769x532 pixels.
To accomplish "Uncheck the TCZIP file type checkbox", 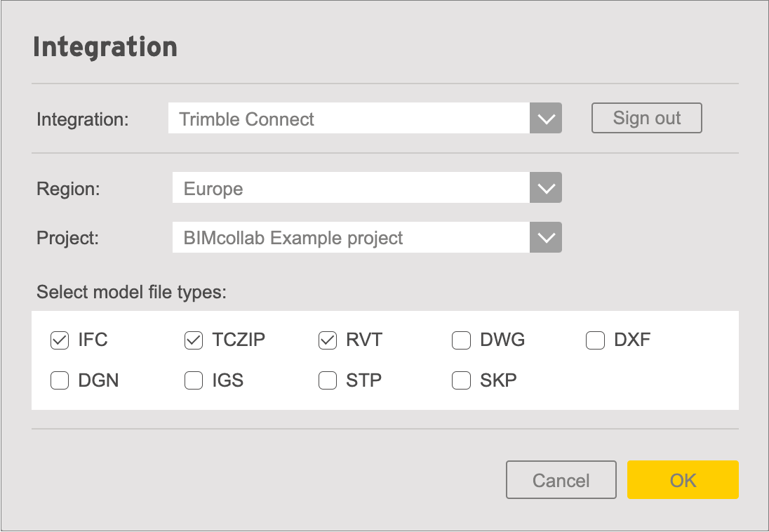I will tap(193, 340).
